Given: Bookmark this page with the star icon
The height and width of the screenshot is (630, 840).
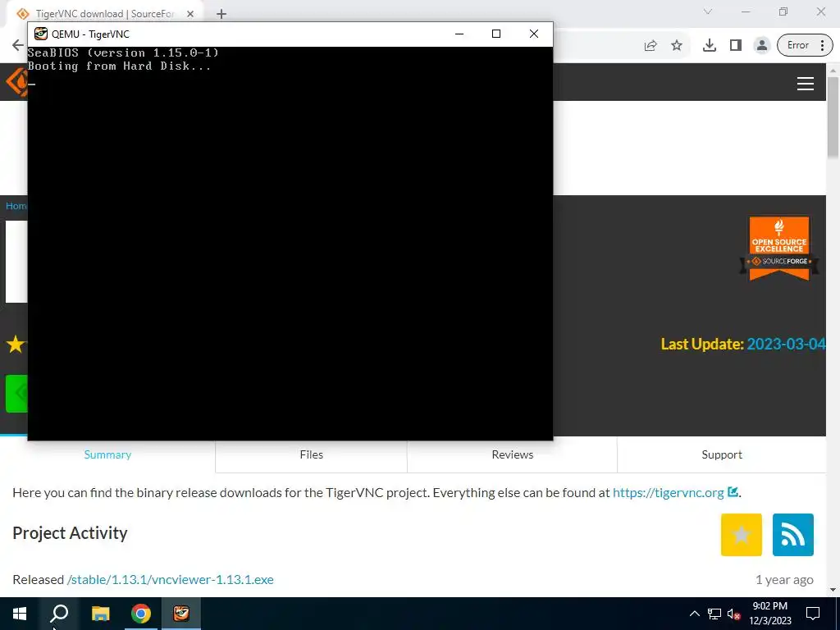Looking at the screenshot, I should (677, 46).
